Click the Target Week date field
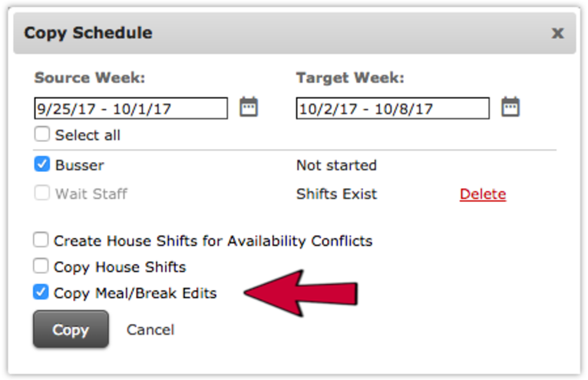 (x=392, y=108)
